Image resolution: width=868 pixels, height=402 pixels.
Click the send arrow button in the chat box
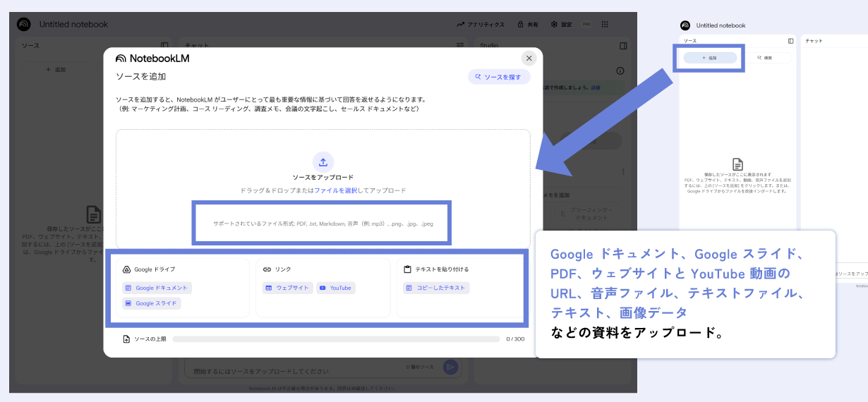point(450,367)
